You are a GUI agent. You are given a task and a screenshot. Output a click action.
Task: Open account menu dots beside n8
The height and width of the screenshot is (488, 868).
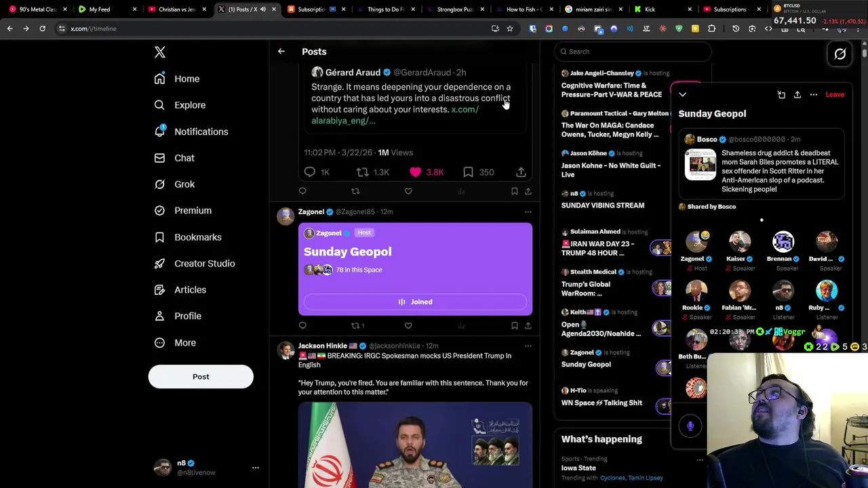pos(256,468)
